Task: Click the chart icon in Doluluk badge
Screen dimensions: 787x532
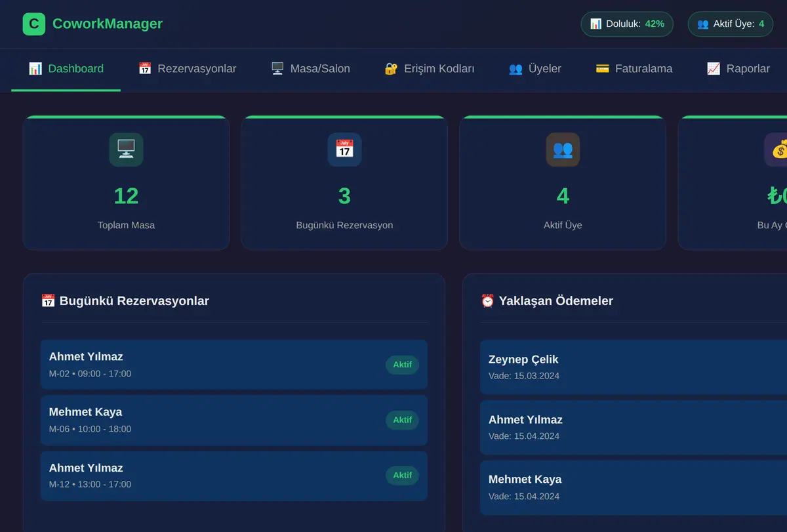Action: 595,24
